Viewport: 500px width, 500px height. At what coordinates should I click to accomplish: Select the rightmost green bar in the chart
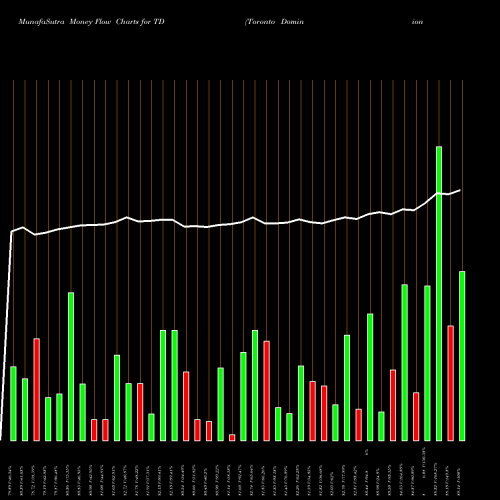[x=462, y=356]
